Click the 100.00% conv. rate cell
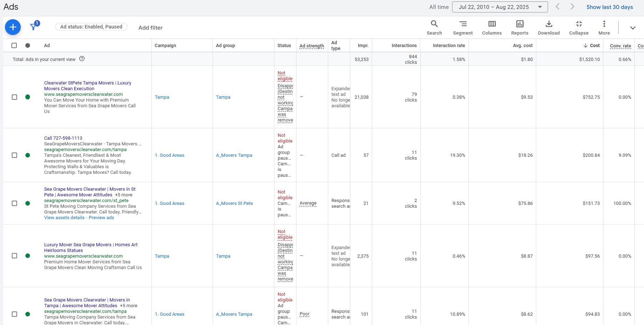644x325 pixels. click(622, 203)
